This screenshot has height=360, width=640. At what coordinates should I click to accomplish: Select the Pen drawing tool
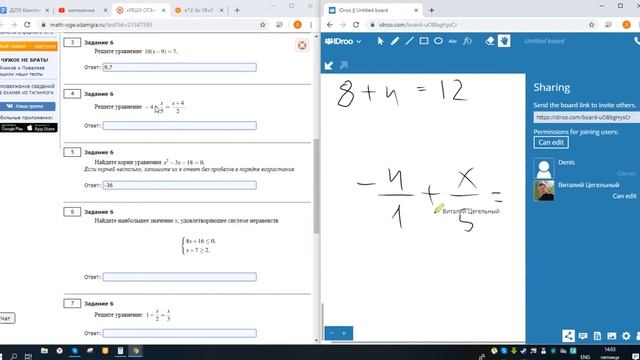coord(395,41)
